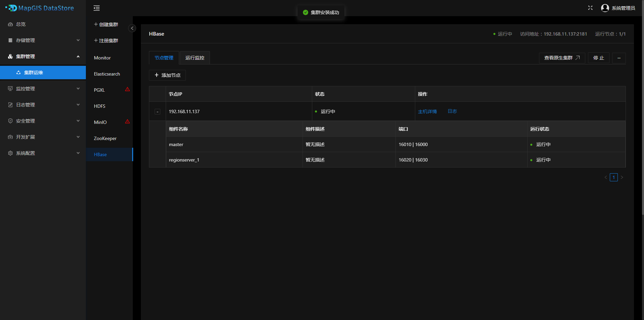The width and height of the screenshot is (644, 320).
Task: Click 注册集群 button
Action: (106, 41)
